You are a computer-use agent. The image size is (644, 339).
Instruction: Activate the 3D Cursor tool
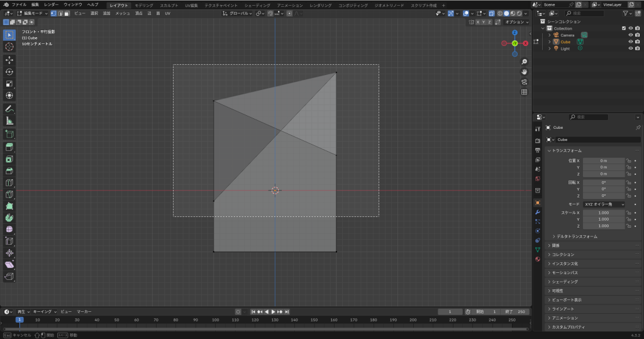[9, 47]
